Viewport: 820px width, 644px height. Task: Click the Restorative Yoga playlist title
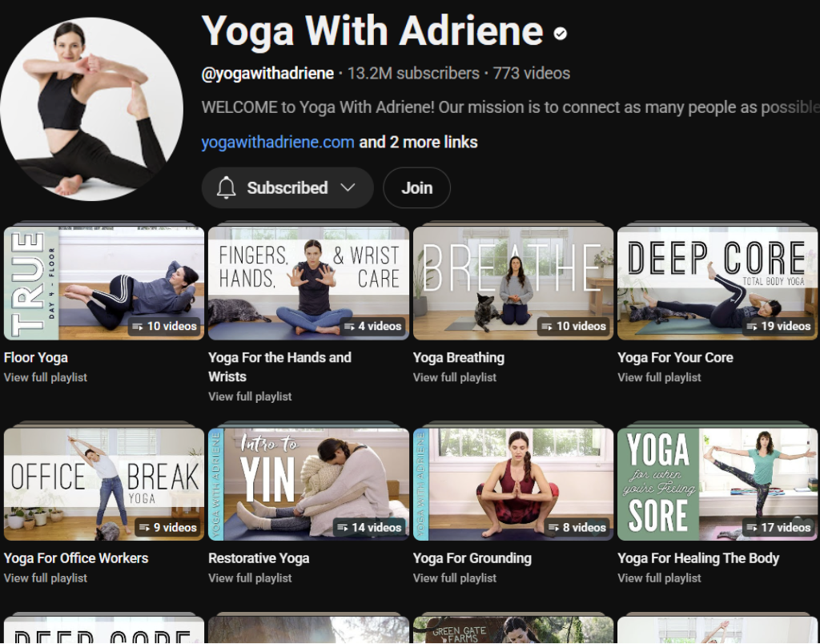(259, 559)
